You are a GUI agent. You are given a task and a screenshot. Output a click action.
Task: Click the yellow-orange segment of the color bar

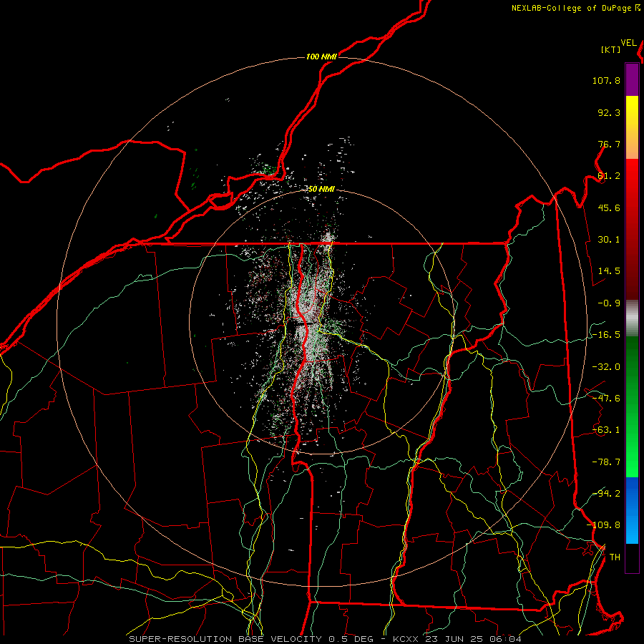pos(632,127)
